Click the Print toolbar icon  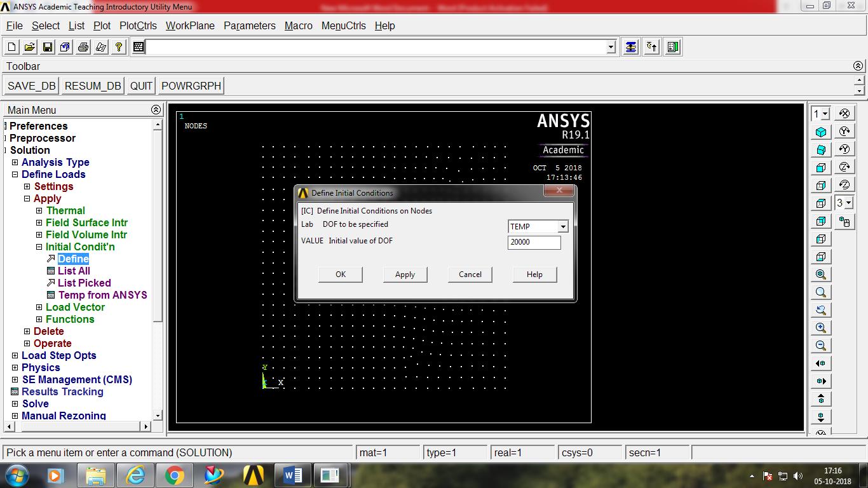tap(83, 46)
